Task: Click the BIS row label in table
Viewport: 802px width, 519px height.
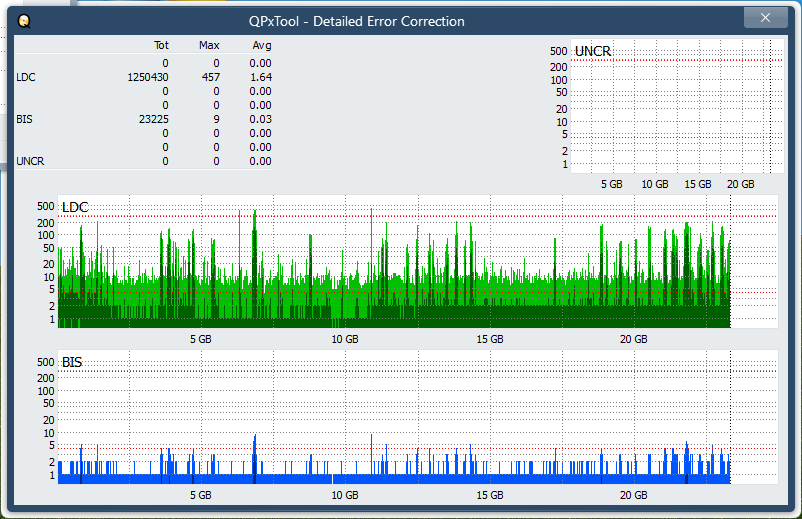Action: coord(24,119)
